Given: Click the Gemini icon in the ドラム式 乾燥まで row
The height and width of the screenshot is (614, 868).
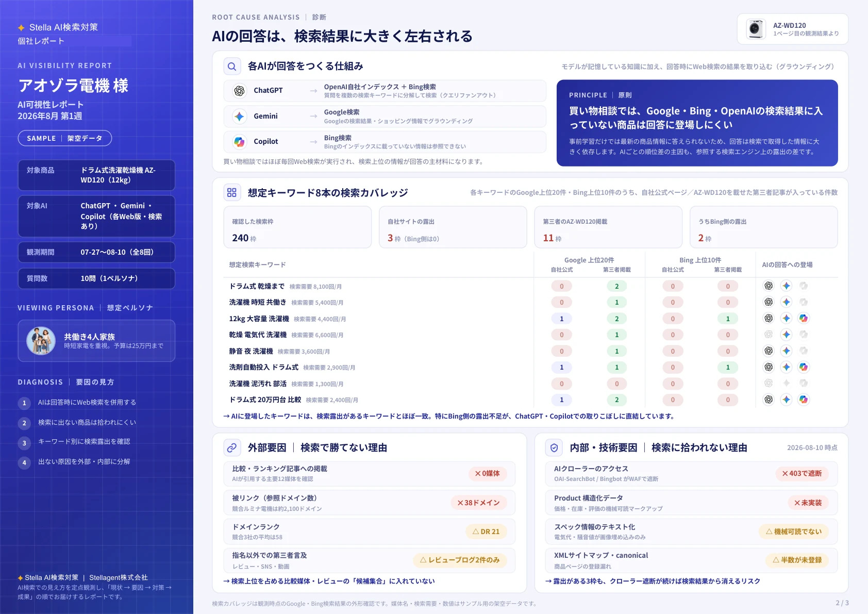Looking at the screenshot, I should pyautogui.click(x=786, y=286).
